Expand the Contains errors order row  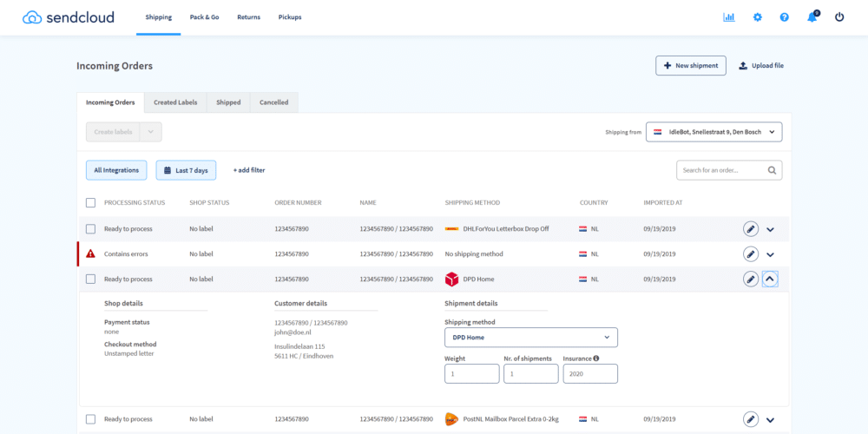coord(770,254)
